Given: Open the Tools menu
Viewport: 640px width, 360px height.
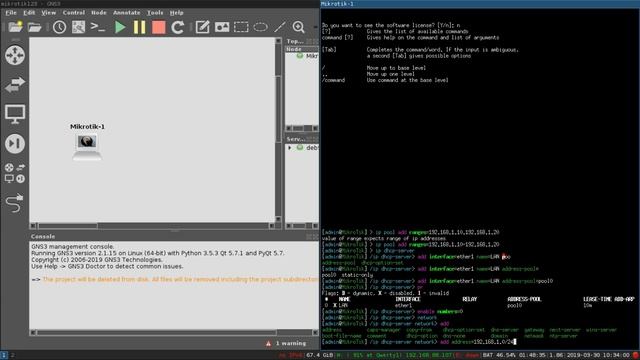Looking at the screenshot, I should pyautogui.click(x=155, y=13).
